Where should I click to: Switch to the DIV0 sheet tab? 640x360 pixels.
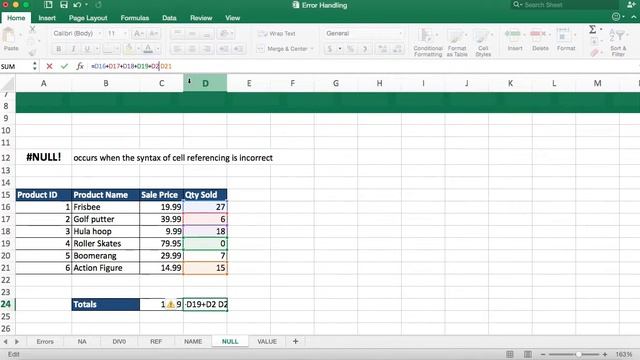(119, 342)
